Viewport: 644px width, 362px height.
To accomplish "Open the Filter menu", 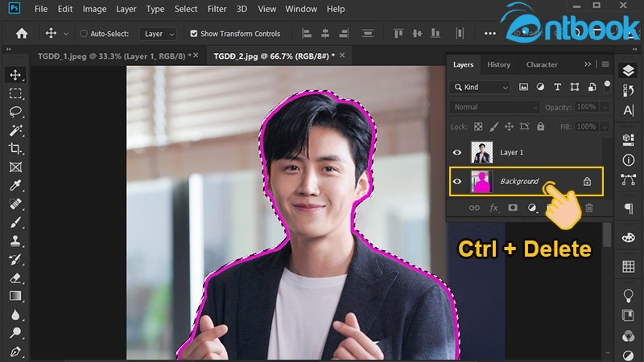I will [x=217, y=9].
